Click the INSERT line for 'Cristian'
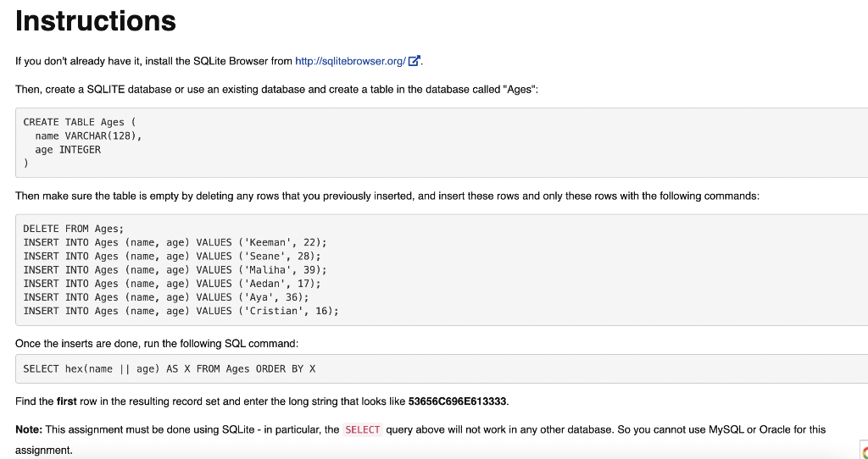Image resolution: width=868 pixels, height=459 pixels. pos(181,312)
